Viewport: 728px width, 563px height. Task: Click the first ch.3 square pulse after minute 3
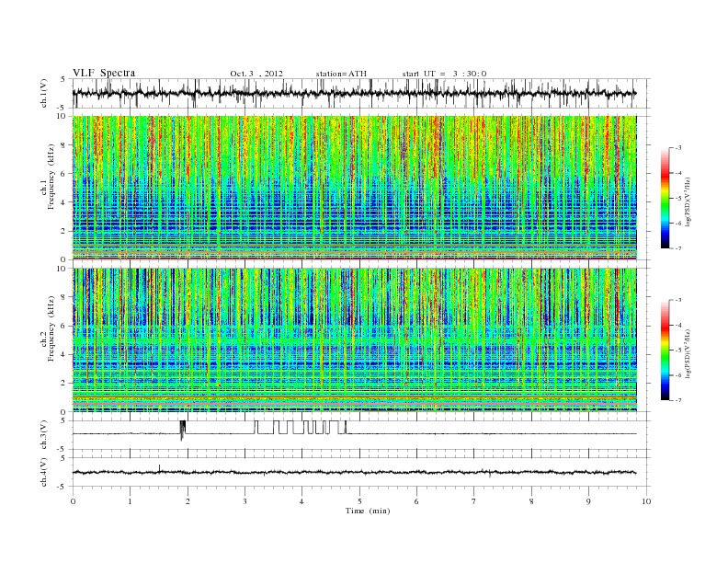256,428
